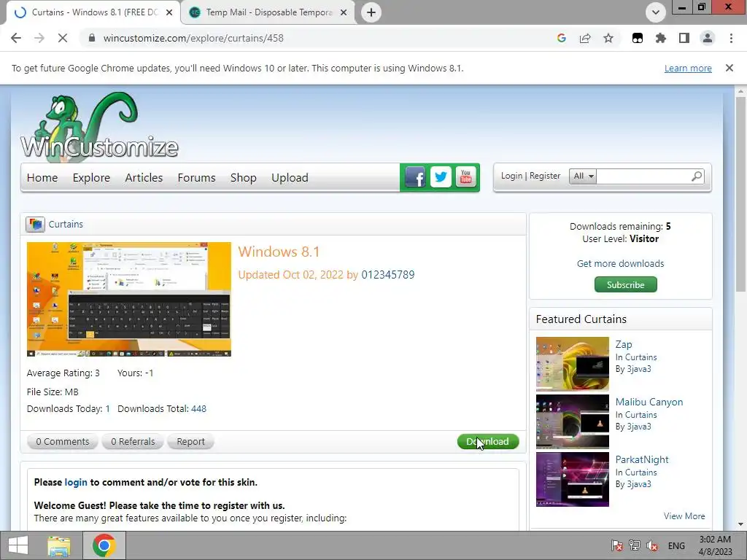747x560 pixels.
Task: Click the Report button
Action: point(190,441)
